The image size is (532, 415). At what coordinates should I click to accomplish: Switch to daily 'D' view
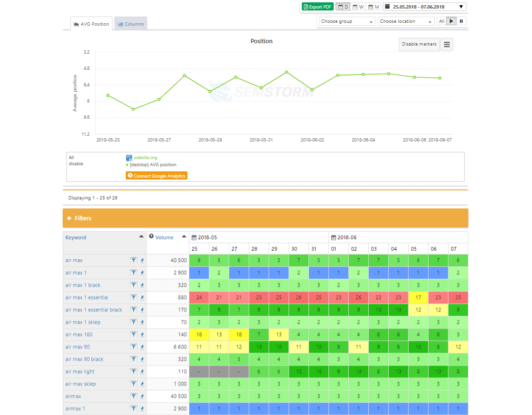pyautogui.click(x=343, y=7)
